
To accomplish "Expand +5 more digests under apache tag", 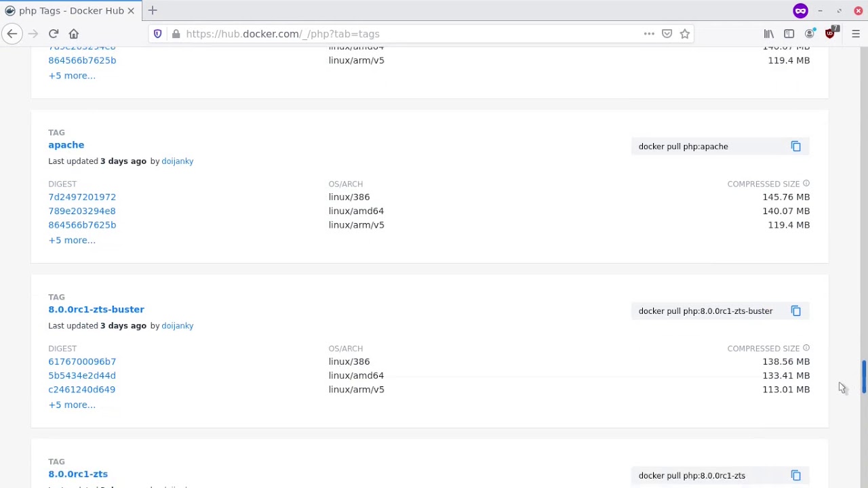I will coord(72,240).
